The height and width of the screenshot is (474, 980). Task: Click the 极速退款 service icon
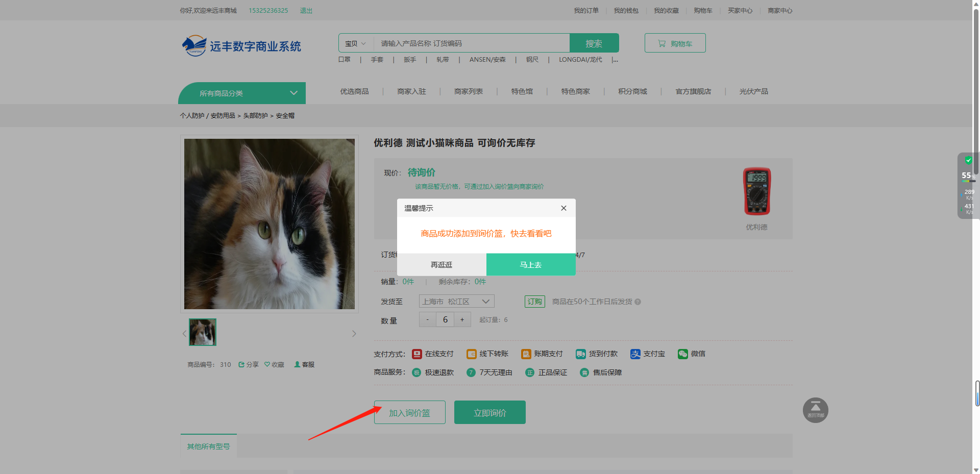(416, 373)
